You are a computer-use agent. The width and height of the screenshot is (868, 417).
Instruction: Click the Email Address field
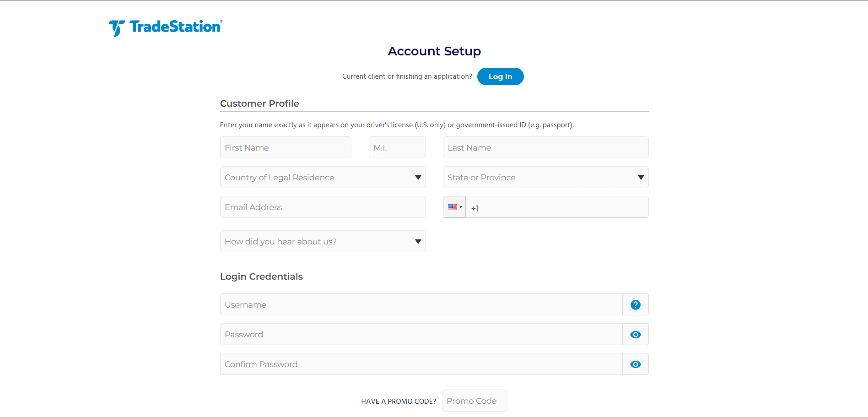323,207
